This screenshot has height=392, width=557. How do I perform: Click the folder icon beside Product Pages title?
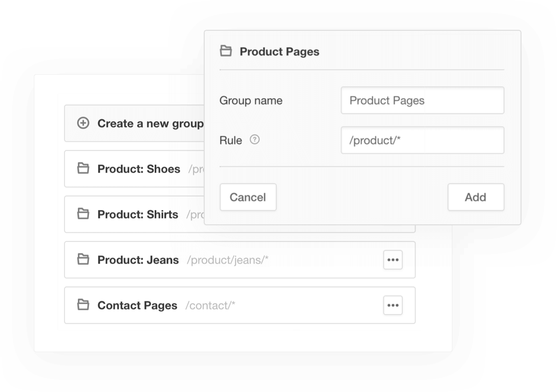(226, 51)
